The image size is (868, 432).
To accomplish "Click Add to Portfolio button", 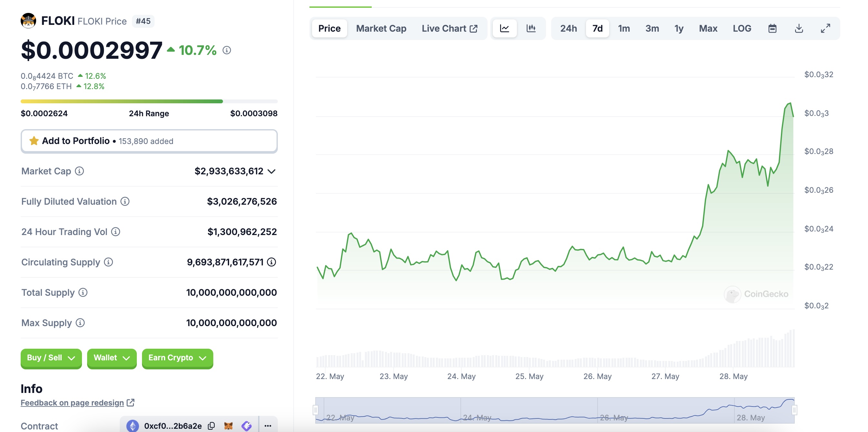I will tap(149, 141).
